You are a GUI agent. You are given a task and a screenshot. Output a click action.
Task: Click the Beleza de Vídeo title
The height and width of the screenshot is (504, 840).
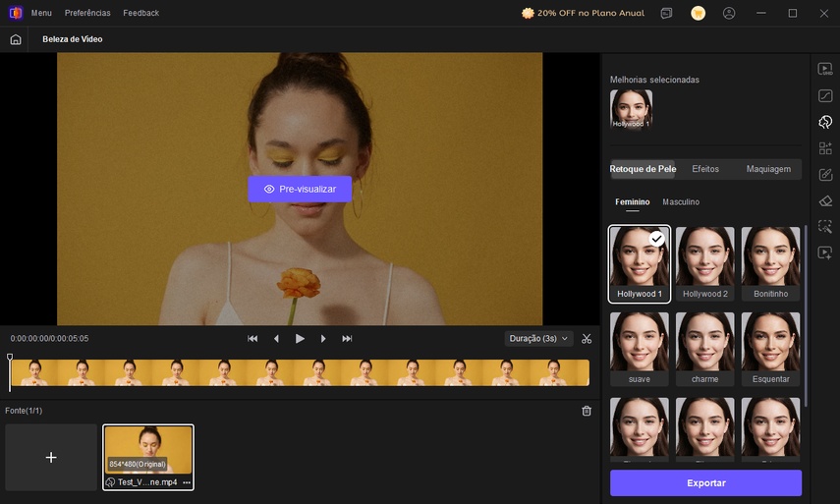pos(73,39)
